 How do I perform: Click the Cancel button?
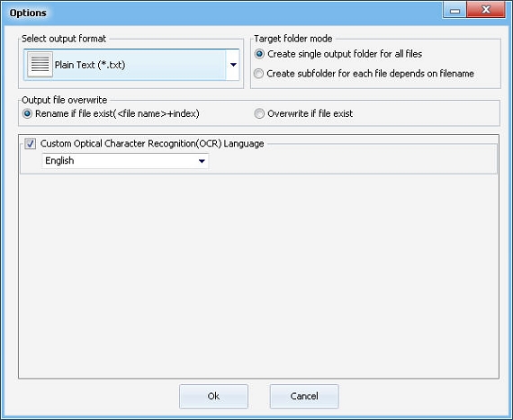[304, 396]
